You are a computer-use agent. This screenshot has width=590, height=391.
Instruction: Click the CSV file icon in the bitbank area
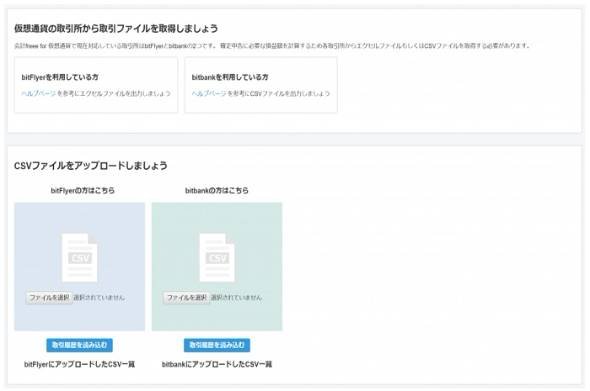[217, 257]
